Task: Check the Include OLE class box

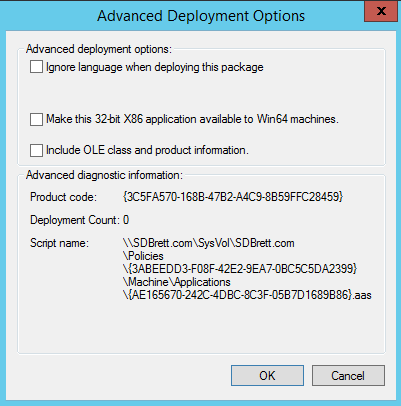Action: (36, 150)
